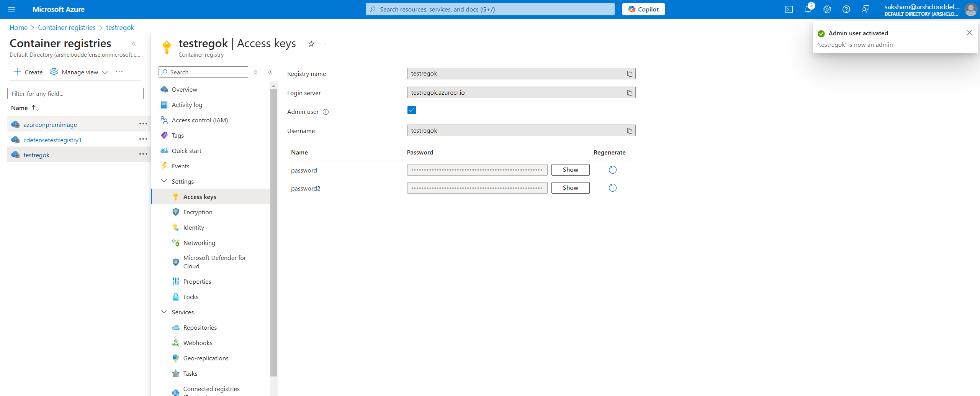Select Access keys in Settings
The height and width of the screenshot is (396, 980).
tap(210, 197)
